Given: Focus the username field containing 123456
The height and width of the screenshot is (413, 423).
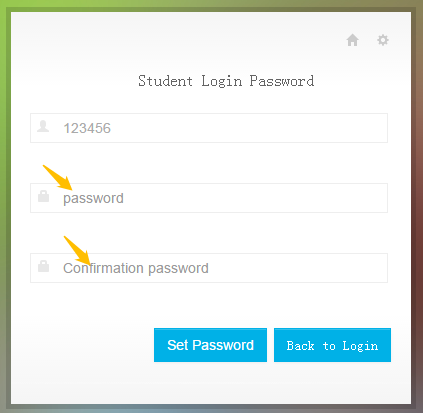Looking at the screenshot, I should click(209, 128).
